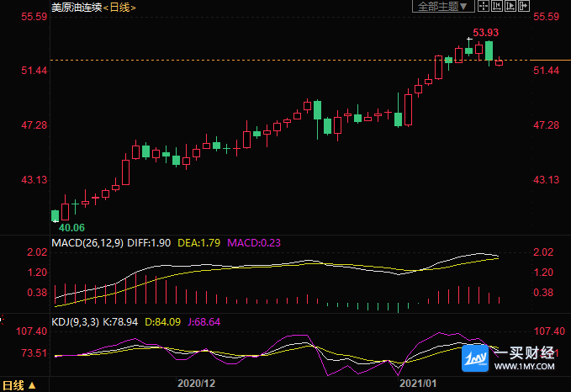Click the K:78.94 value
The image size is (571, 392).
tap(120, 322)
